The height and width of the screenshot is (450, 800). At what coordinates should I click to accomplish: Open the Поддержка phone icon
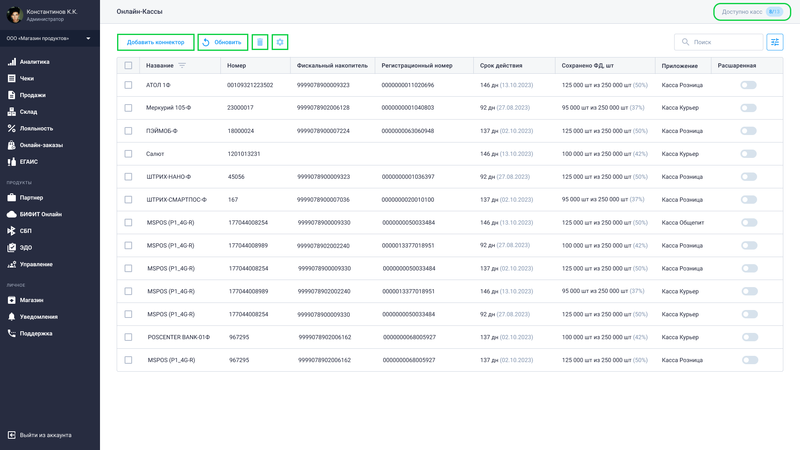[x=12, y=333]
